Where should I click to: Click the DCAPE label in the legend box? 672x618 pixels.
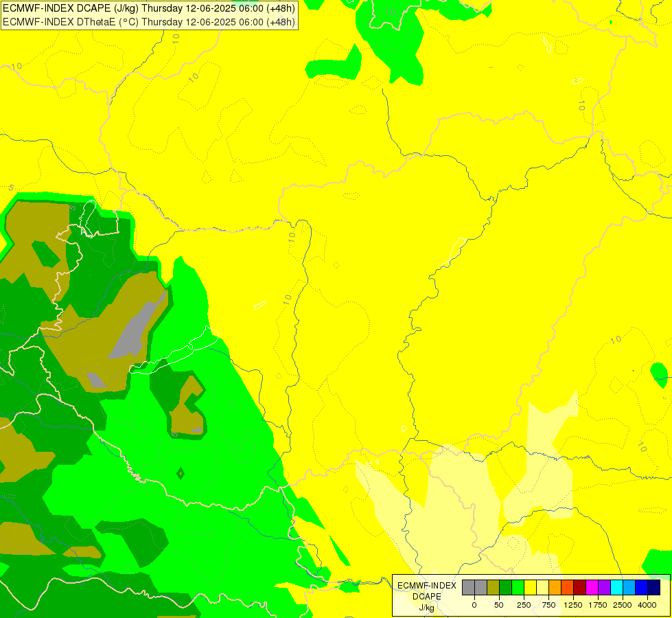pyautogui.click(x=427, y=597)
